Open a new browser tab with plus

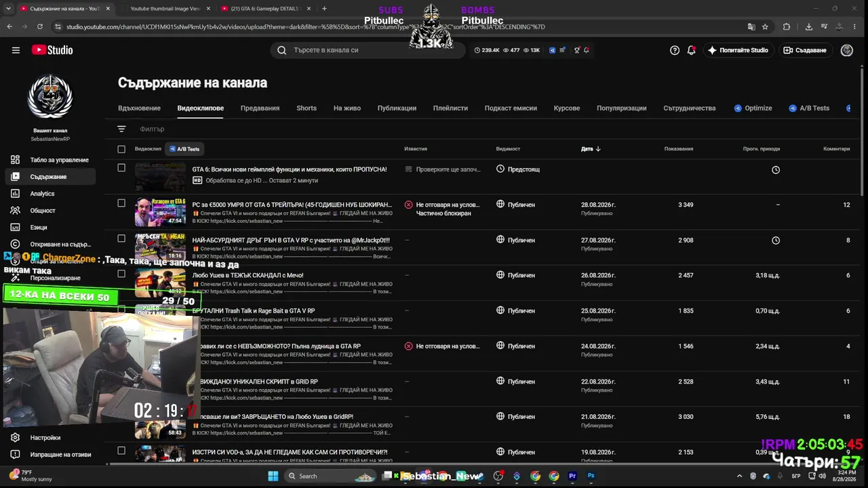pos(324,9)
